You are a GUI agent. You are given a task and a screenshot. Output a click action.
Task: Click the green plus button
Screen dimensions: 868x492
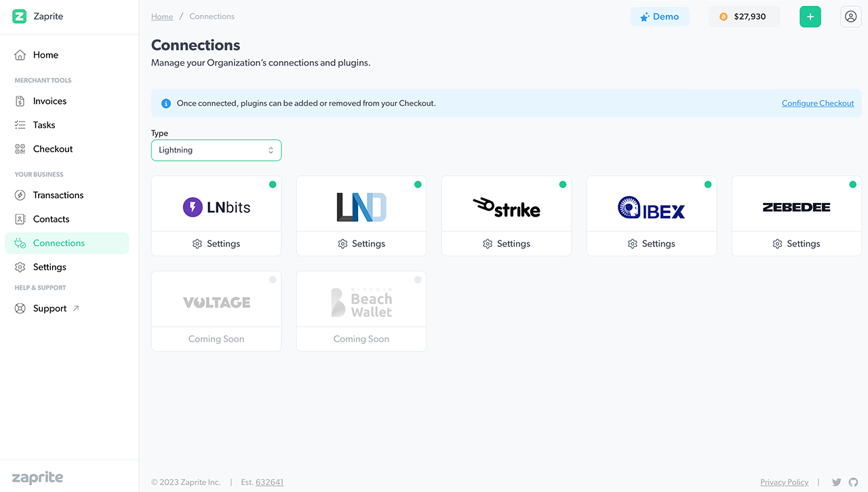click(810, 17)
